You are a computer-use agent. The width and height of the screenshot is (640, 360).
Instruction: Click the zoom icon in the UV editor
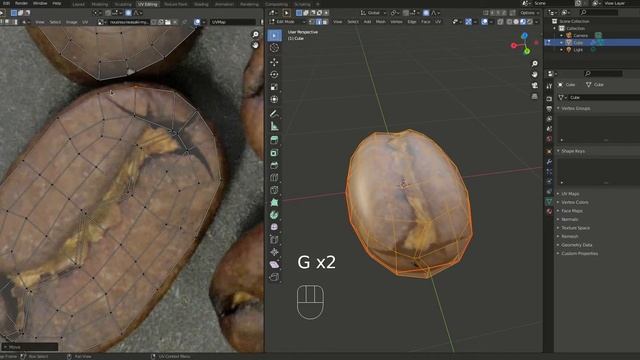point(256,34)
